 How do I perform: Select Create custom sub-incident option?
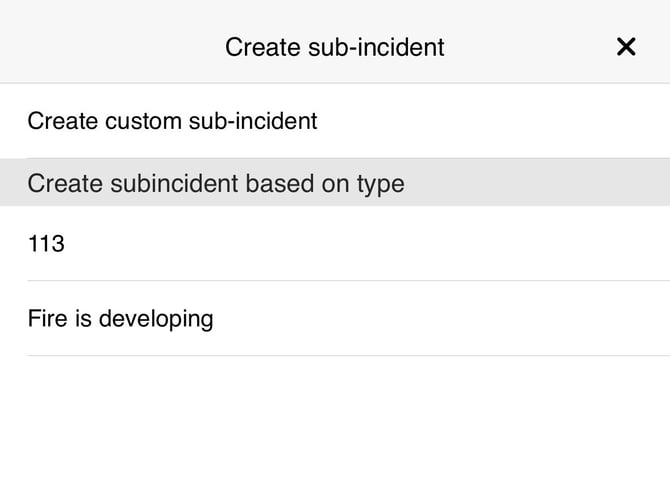(x=172, y=121)
